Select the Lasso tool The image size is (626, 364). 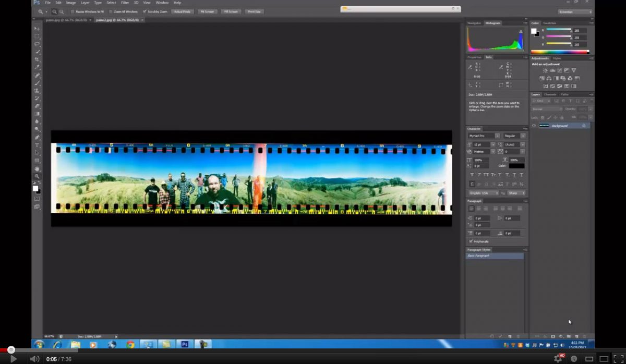(x=37, y=44)
